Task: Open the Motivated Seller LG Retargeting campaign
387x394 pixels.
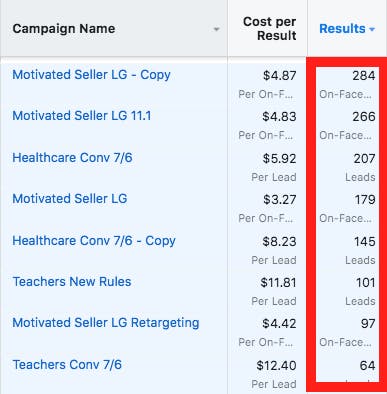Action: [x=106, y=323]
